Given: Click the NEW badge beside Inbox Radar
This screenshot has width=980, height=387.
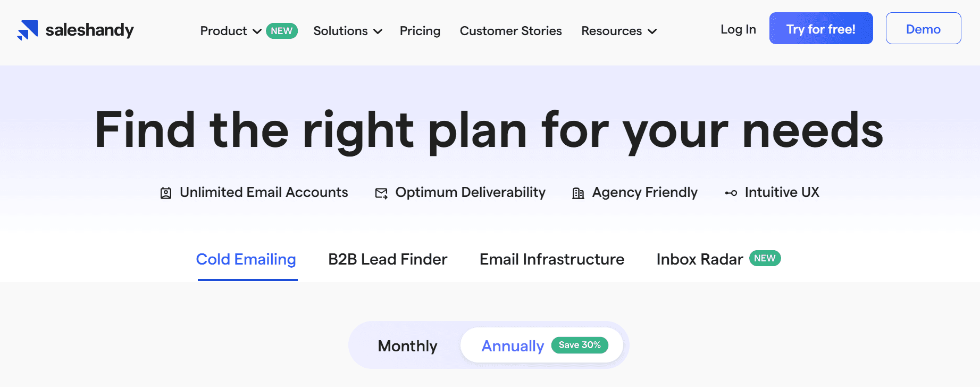Looking at the screenshot, I should click(765, 258).
